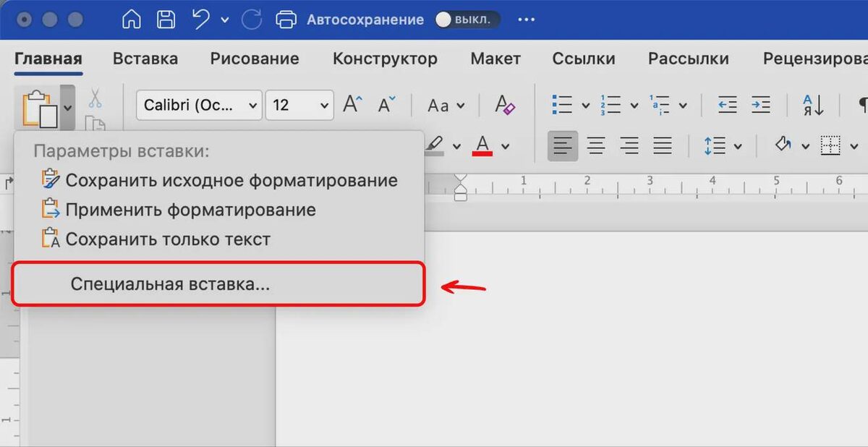Image resolution: width=868 pixels, height=447 pixels.
Task: Apply the bulleted list icon
Action: click(563, 103)
